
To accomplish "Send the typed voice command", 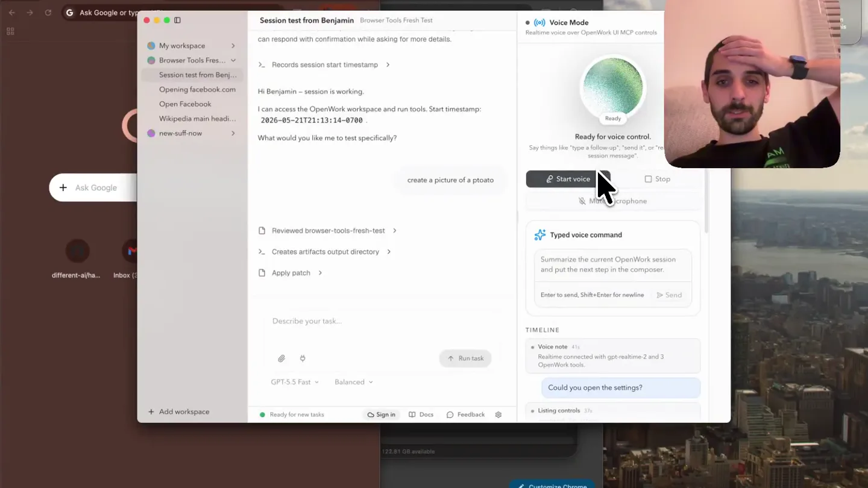I will (669, 295).
